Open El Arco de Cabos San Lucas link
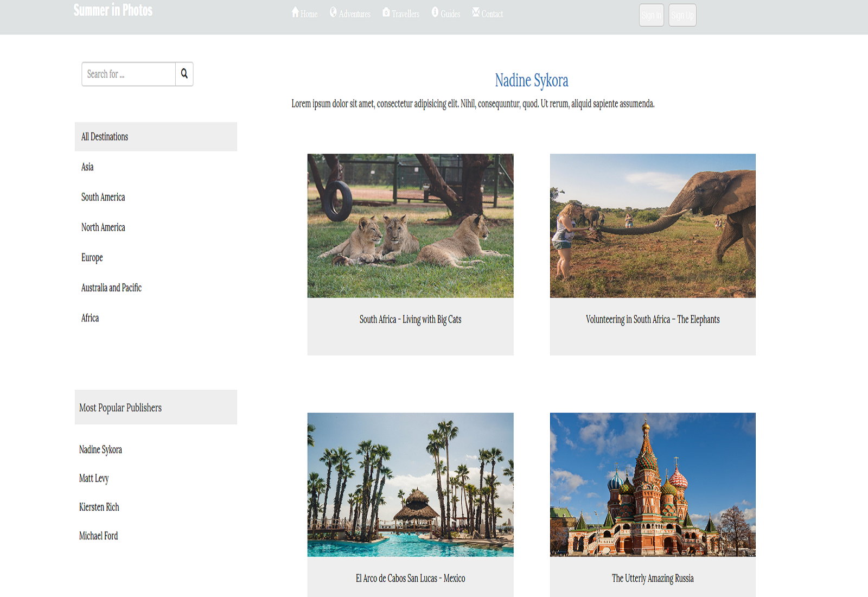The image size is (868, 597). pos(410,579)
